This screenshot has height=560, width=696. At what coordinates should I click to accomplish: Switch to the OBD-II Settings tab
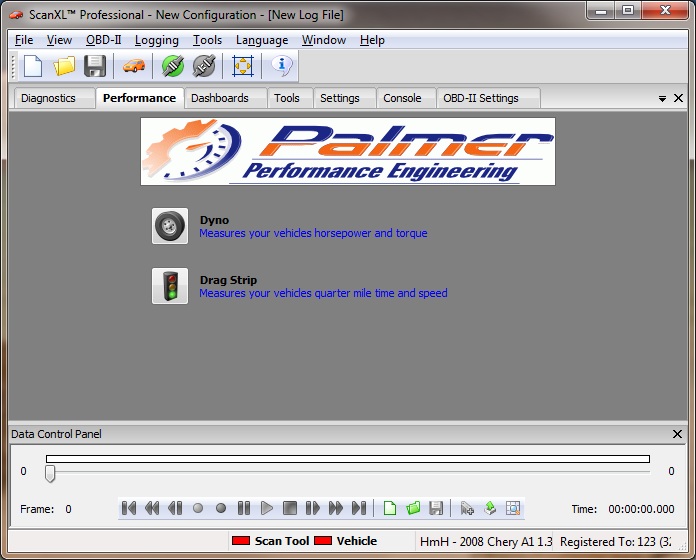tap(481, 98)
